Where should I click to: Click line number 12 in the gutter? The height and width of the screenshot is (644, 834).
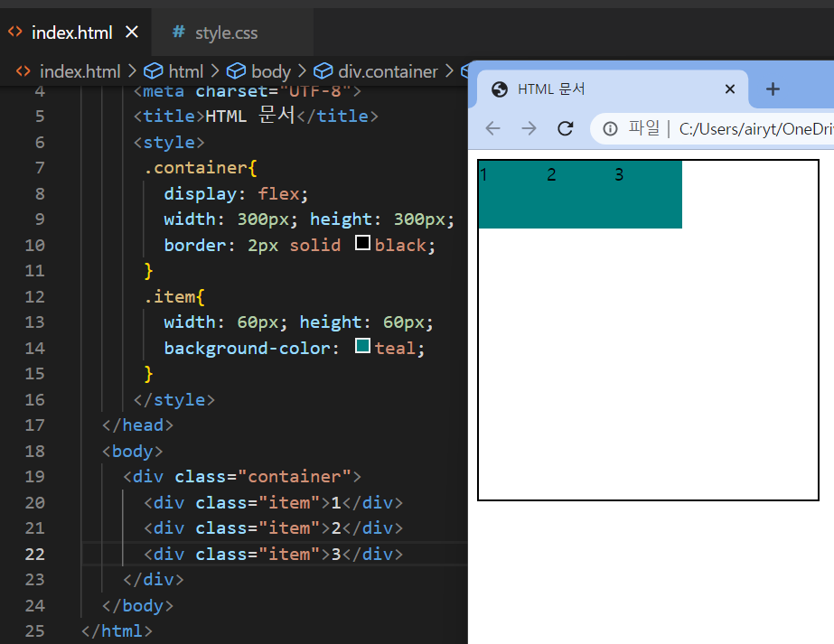34,296
